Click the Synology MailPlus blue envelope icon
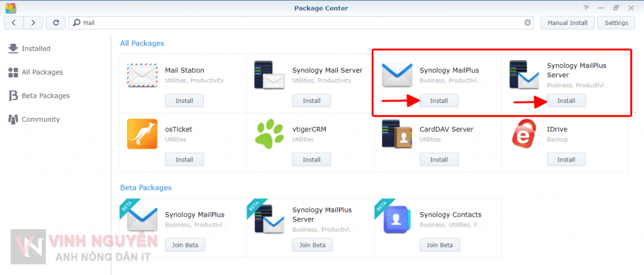 397,75
